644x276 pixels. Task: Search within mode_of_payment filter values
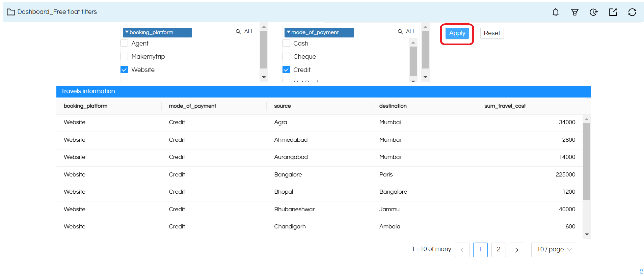(x=400, y=31)
